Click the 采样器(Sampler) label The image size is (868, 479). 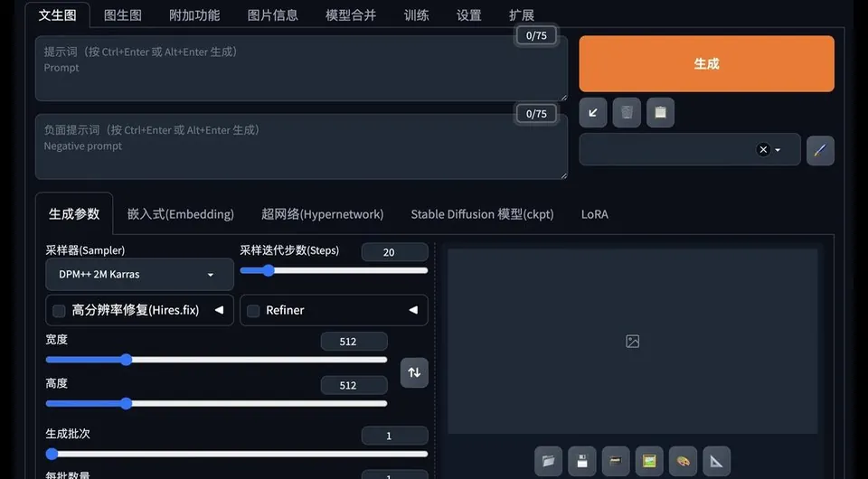(85, 250)
